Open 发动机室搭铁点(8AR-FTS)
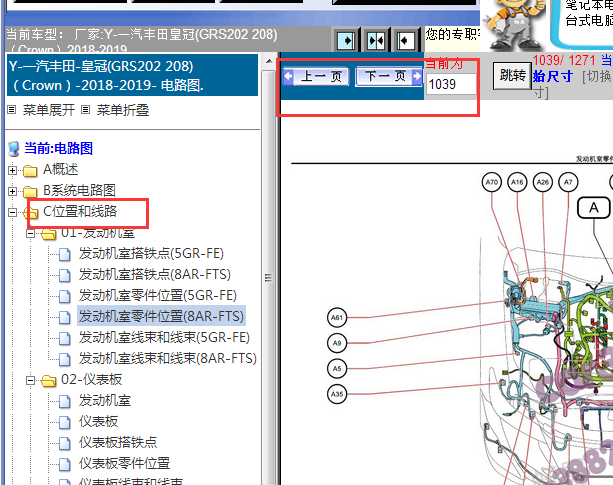Viewport: 613px width, 485px height. 155,274
